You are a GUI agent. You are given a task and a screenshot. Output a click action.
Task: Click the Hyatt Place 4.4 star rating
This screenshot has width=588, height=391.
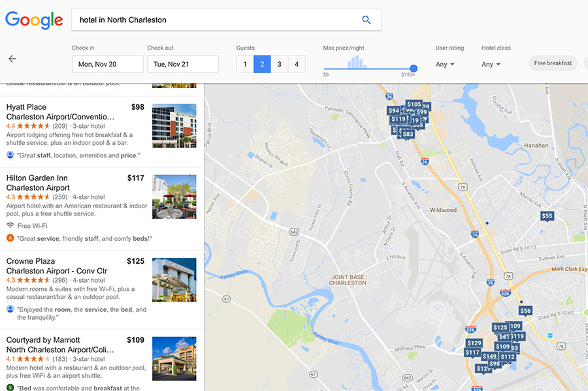(28, 126)
